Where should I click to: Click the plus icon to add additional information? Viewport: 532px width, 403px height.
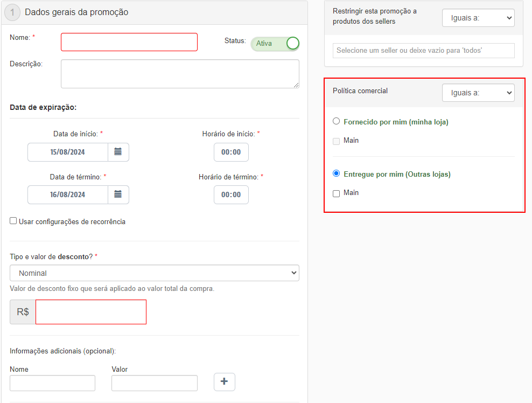[x=224, y=381]
